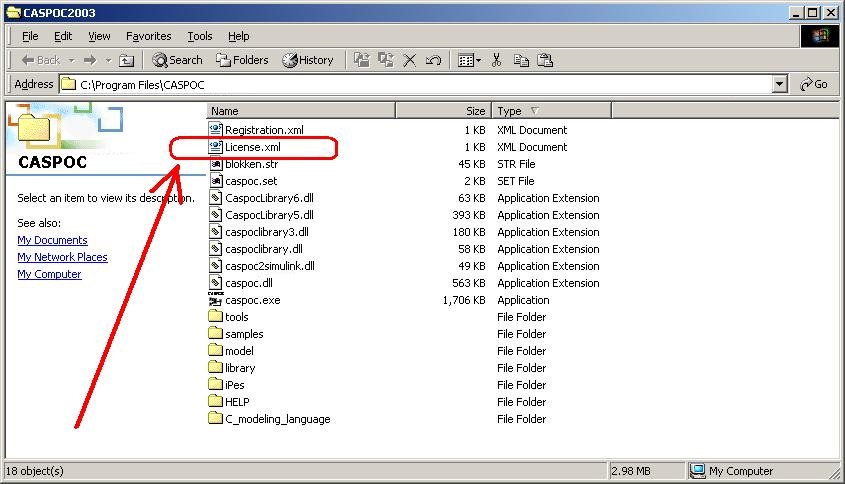Click the Cut scissors icon
Image resolution: width=845 pixels, height=484 pixels.
496,60
